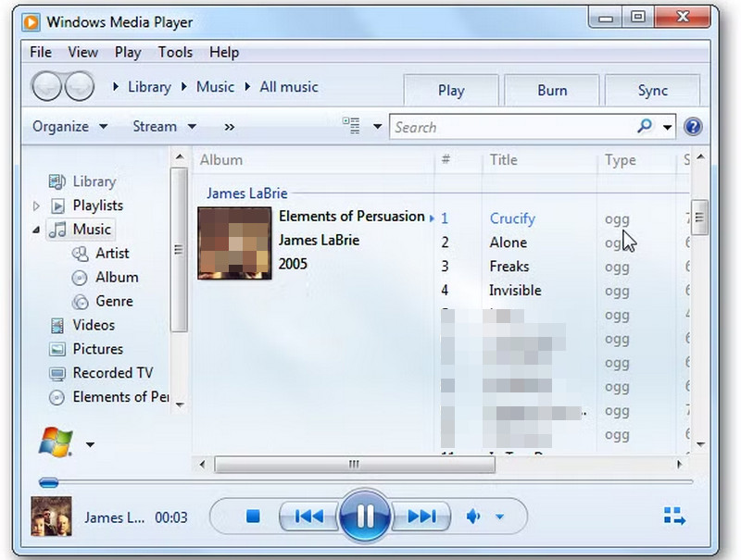Switch to the Sync tab
Image resolution: width=741 pixels, height=560 pixels.
click(653, 90)
